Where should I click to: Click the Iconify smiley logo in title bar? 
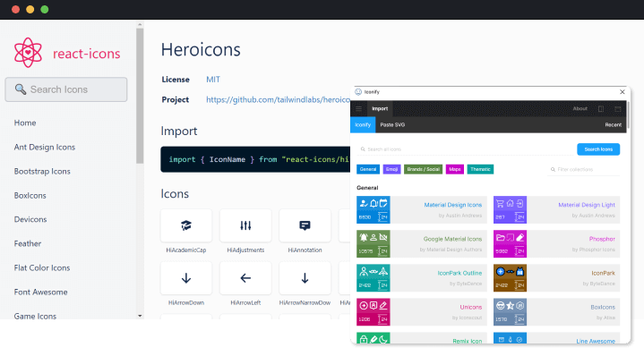coord(358,92)
